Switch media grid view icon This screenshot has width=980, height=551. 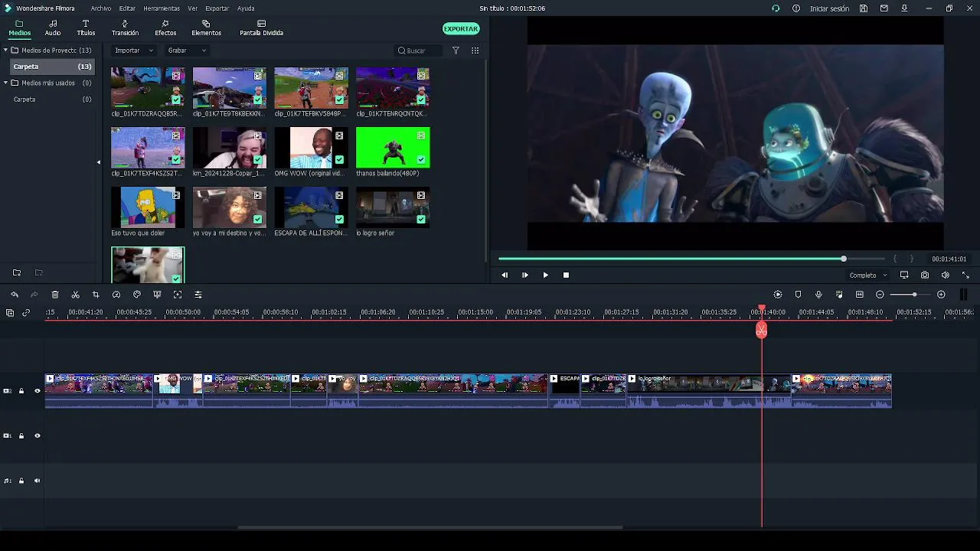(475, 51)
